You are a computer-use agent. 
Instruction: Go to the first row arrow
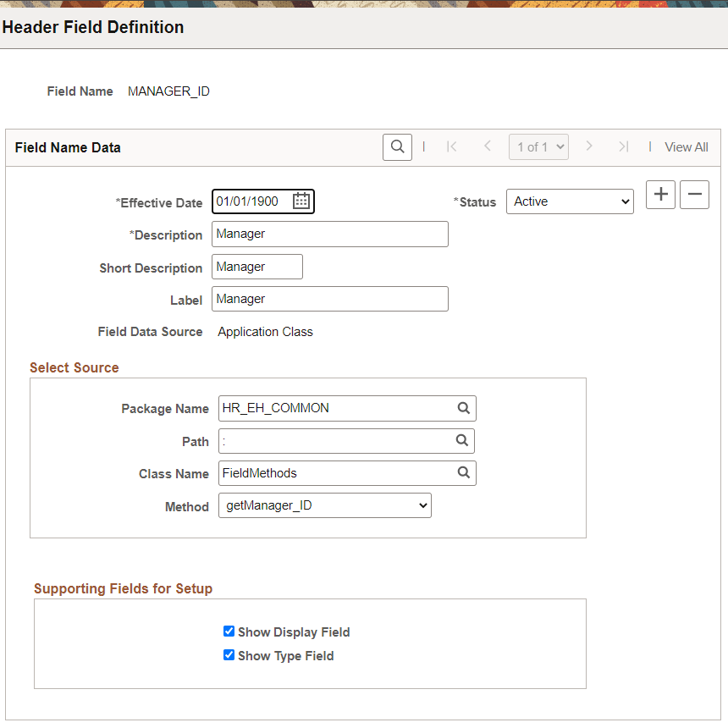[x=452, y=146]
